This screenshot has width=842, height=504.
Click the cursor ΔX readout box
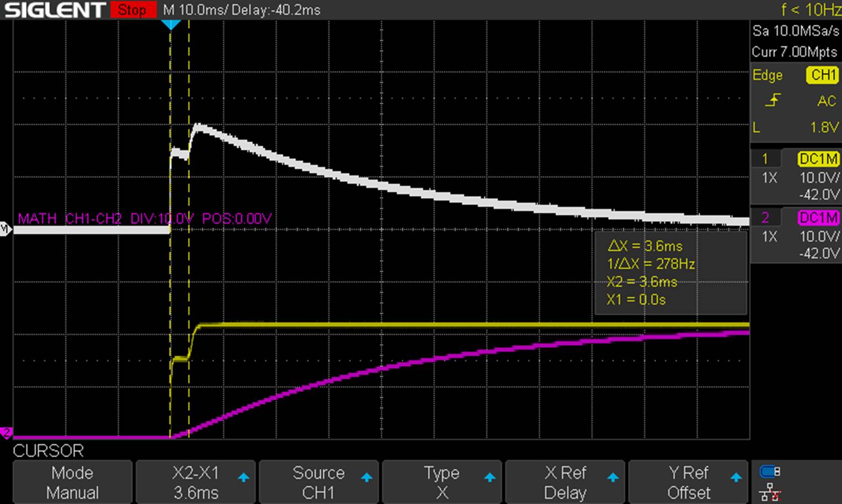(670, 273)
